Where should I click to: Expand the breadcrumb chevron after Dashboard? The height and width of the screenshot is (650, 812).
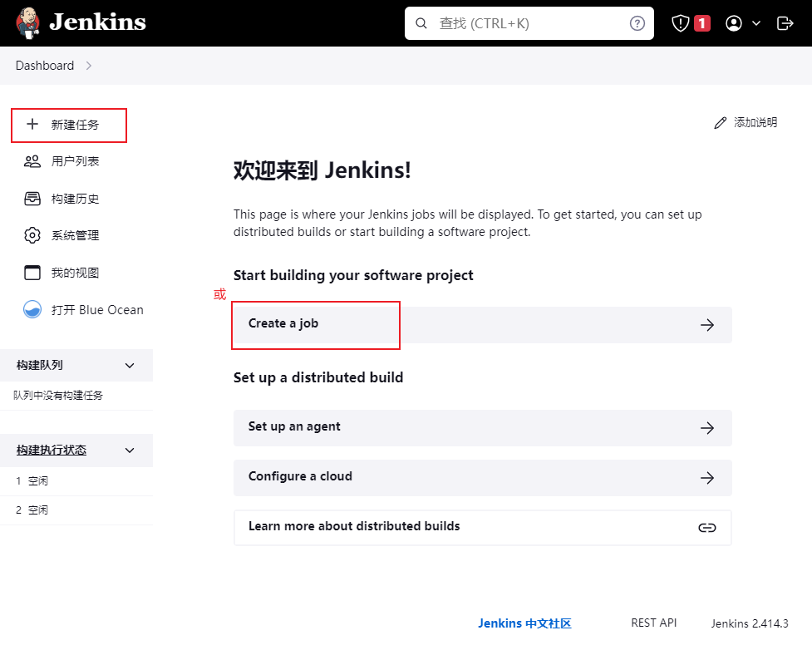click(89, 66)
